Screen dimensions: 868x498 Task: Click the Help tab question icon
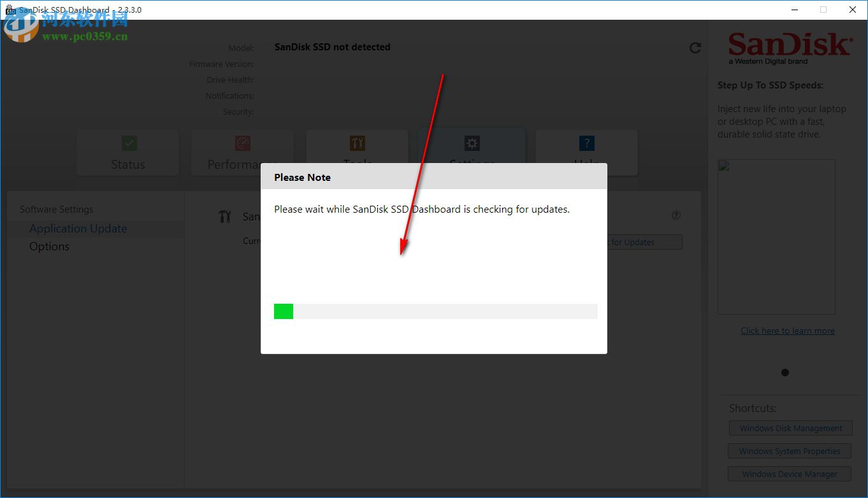coord(586,143)
